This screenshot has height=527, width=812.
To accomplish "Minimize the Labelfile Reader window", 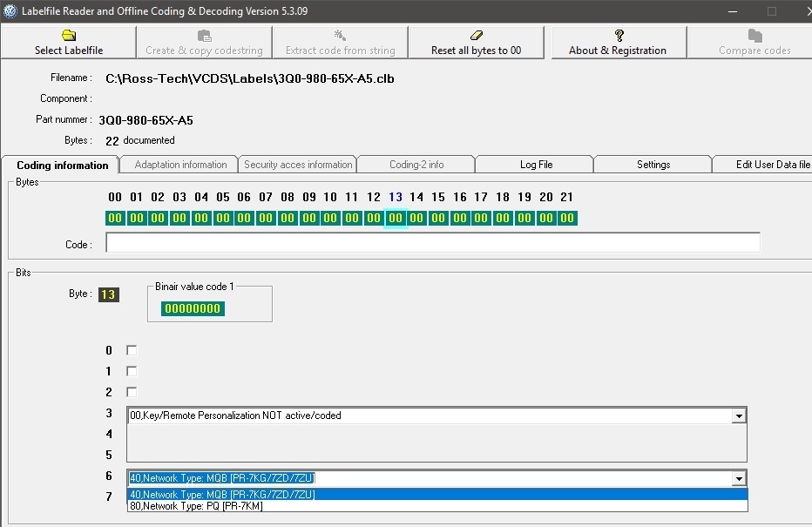I will click(732, 11).
